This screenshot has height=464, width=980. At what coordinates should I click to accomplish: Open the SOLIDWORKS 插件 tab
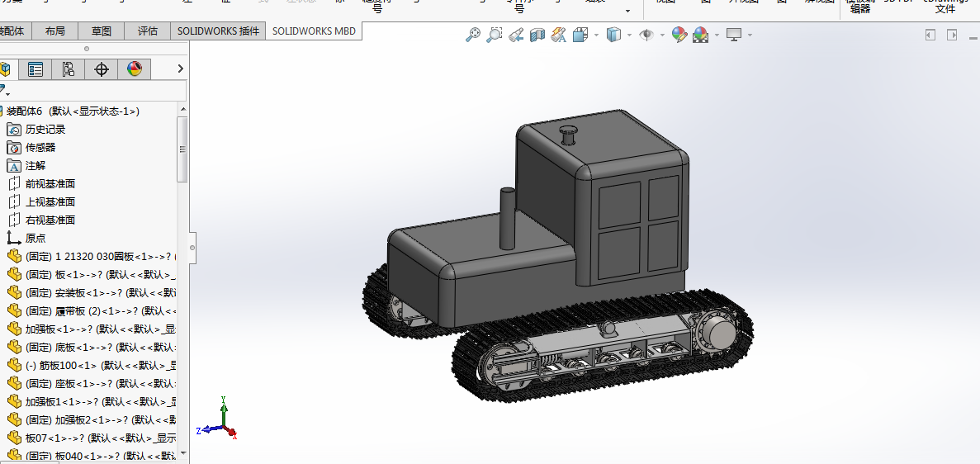218,31
